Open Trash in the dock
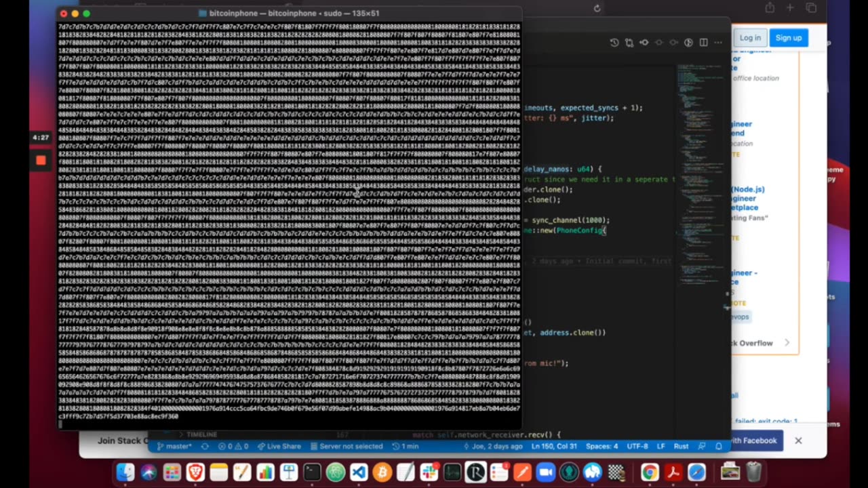 point(753,472)
